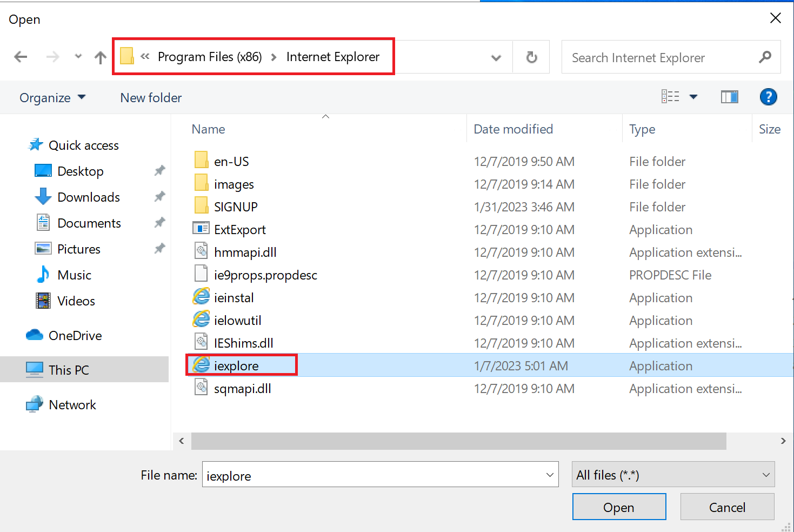Viewport: 794px width, 532px height.
Task: Toggle the preview pane
Action: (x=729, y=97)
